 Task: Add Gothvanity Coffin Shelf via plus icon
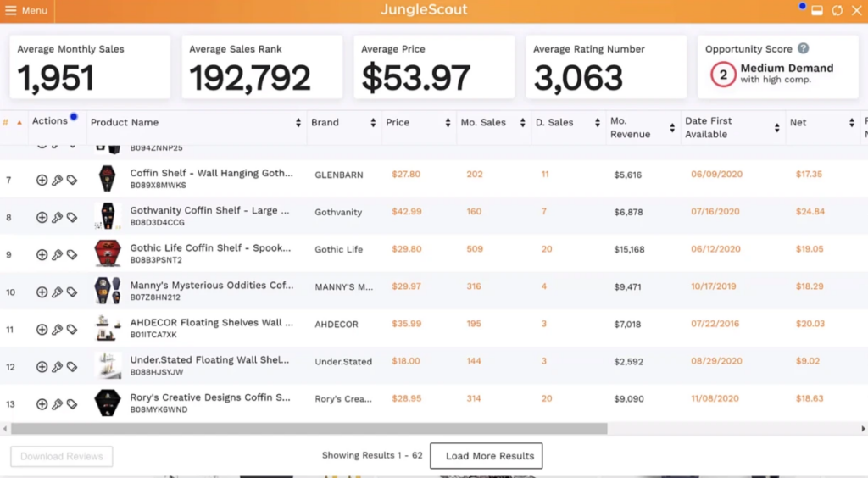[42, 218]
